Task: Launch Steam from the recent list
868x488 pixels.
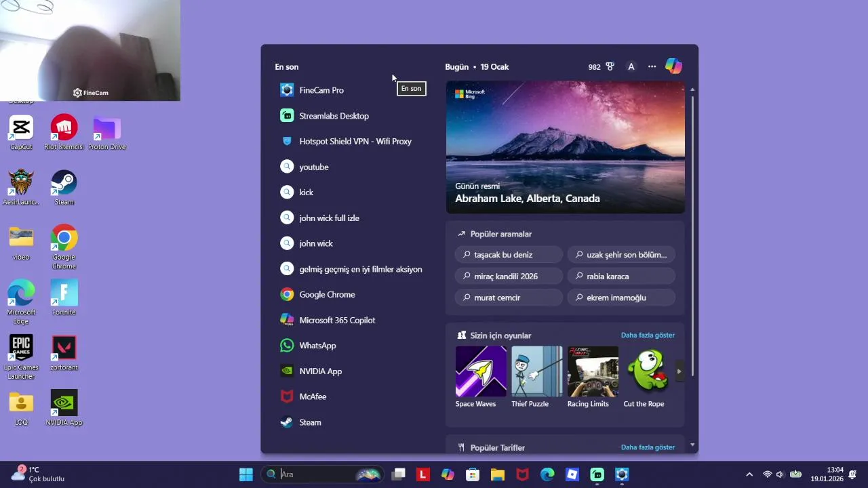Action: [x=353, y=422]
